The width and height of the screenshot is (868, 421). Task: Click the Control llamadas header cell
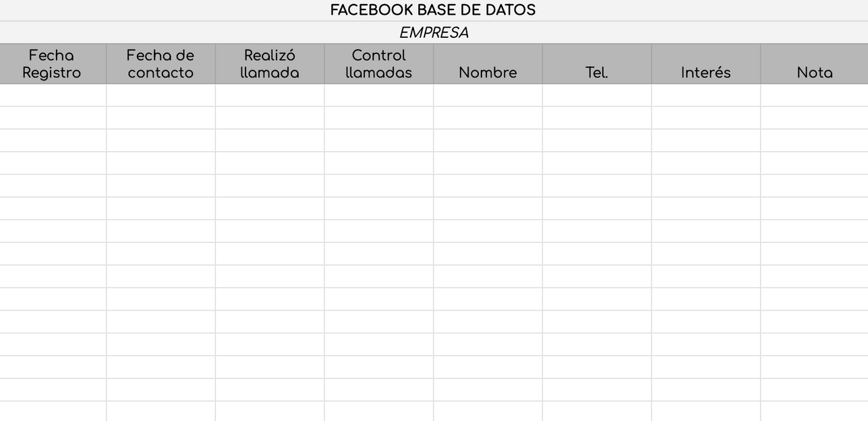(378, 64)
